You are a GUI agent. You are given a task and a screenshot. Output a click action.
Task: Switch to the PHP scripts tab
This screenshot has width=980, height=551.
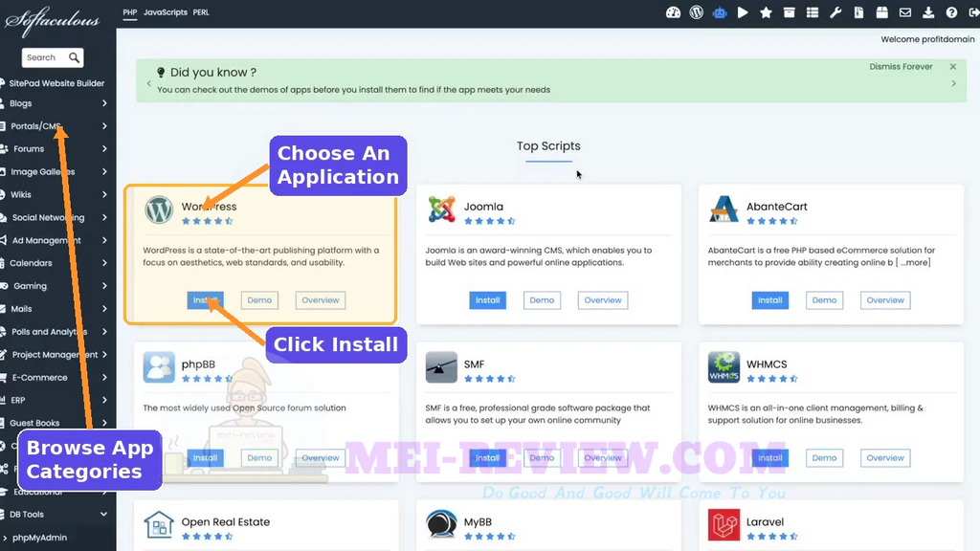coord(130,12)
